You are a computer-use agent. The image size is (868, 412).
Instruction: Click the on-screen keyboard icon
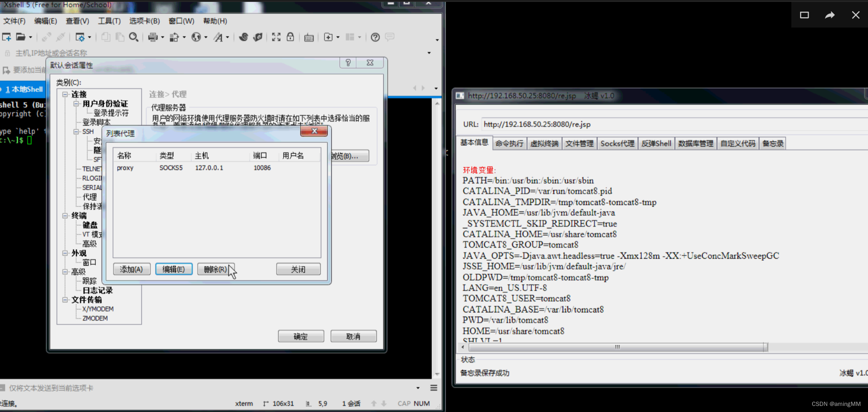coord(309,37)
